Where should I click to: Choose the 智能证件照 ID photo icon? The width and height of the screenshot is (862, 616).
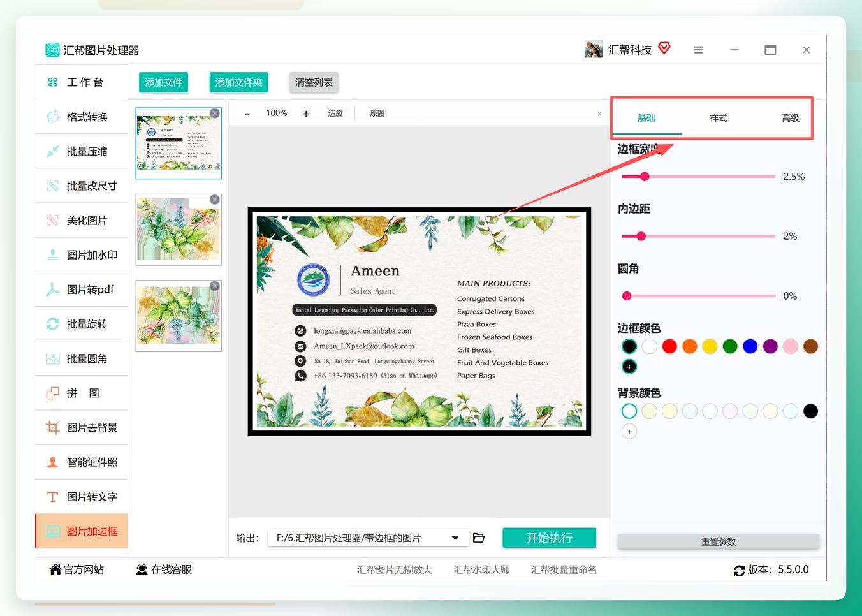point(52,462)
